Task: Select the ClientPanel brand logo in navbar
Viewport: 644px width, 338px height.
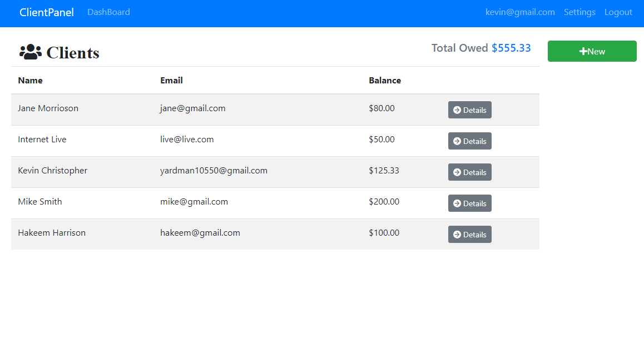Action: pyautogui.click(x=47, y=12)
